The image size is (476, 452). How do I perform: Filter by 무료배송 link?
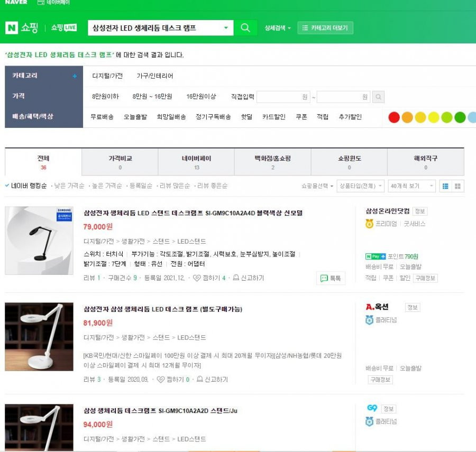[x=102, y=117]
